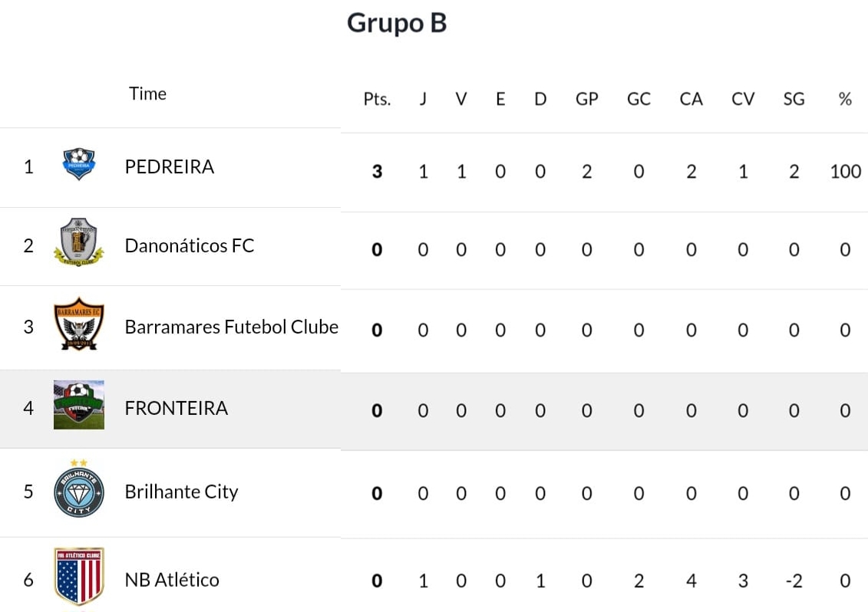Open the Brilhante City team link

click(x=182, y=492)
